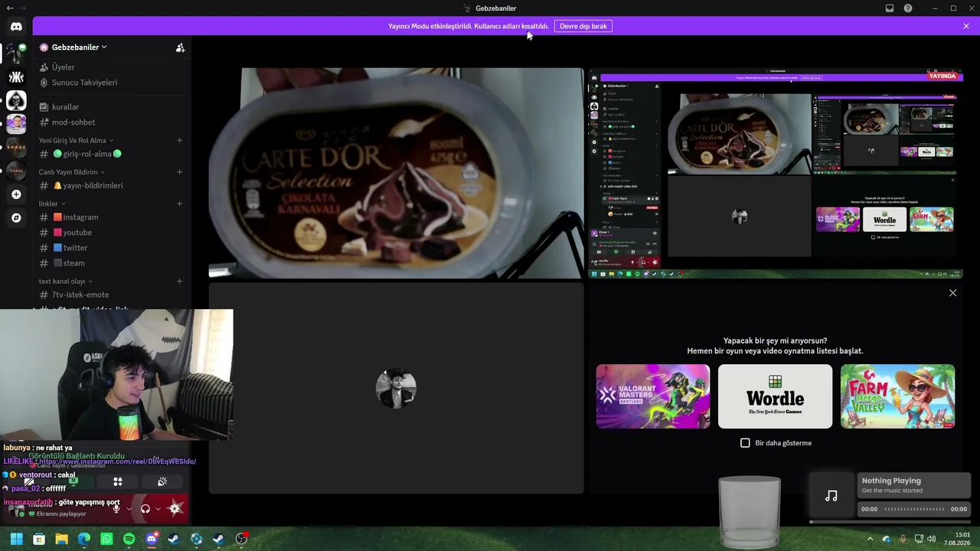Viewport: 980px width, 551px height.
Task: Start the Wordle activity card
Action: (775, 396)
